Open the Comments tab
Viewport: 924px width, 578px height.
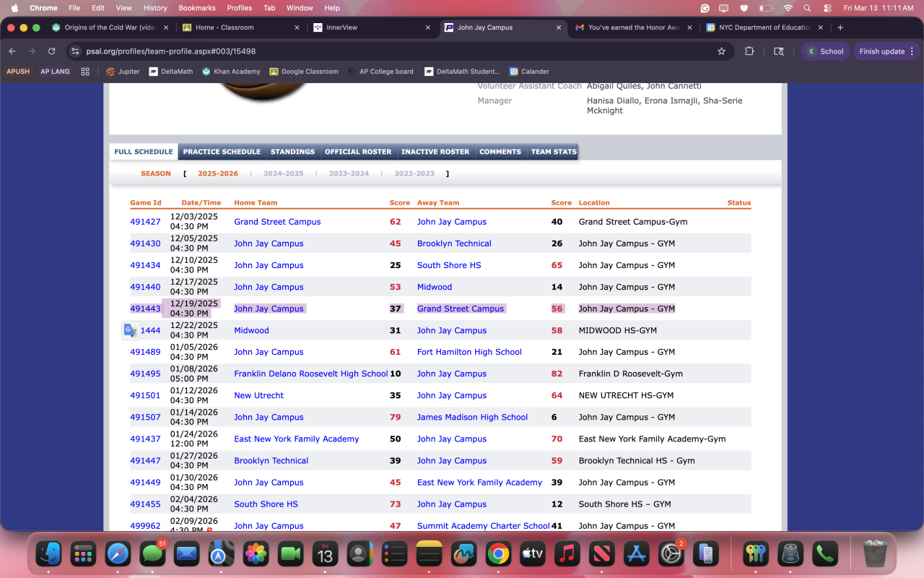[500, 152]
